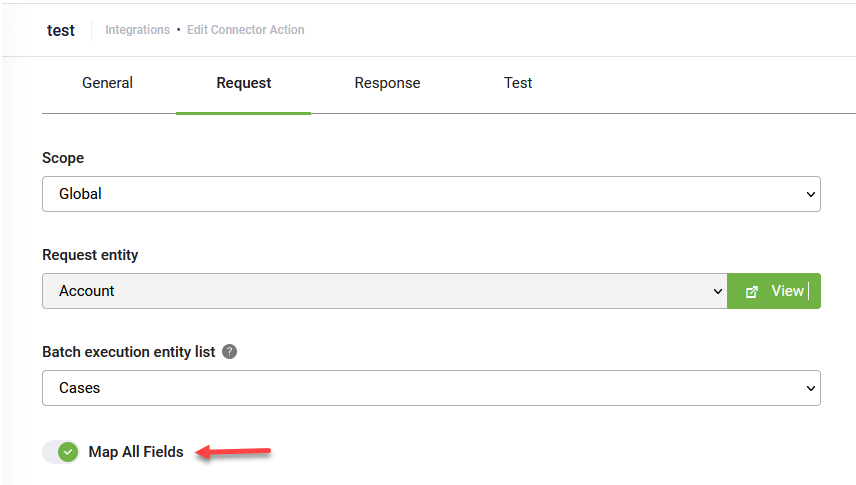Navigate to the Integrations breadcrumb
856x485 pixels.
pyautogui.click(x=137, y=30)
